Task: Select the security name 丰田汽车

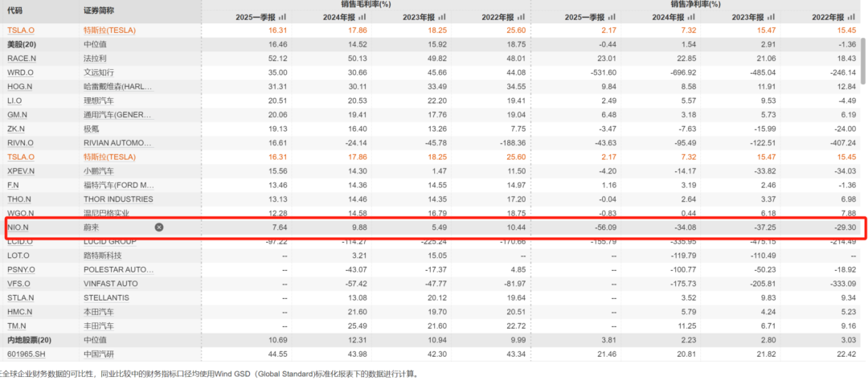Action: pyautogui.click(x=99, y=326)
